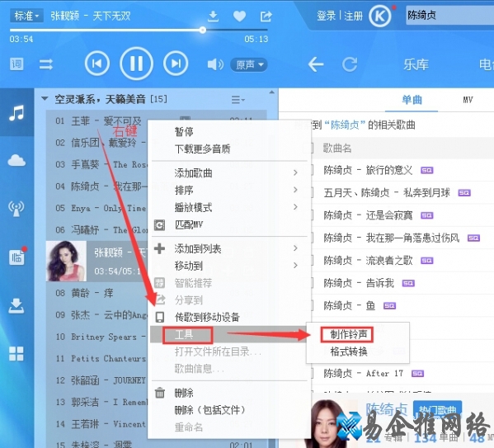Tick the checkbox for 陈绮贞 - 鱼
494x448 pixels.
click(311, 305)
